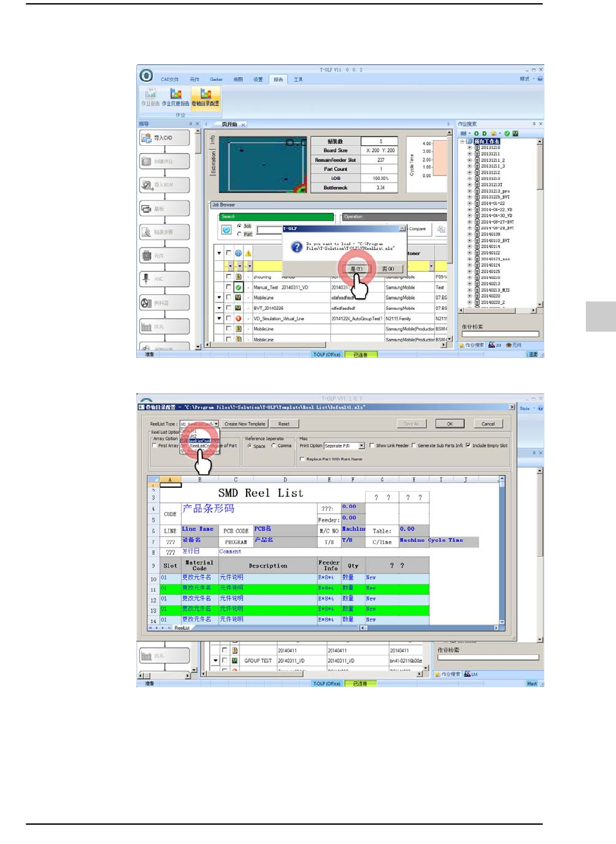Screen dimensions: 616x844
Task: Expand the 20140109 tree node
Action: click(470, 234)
